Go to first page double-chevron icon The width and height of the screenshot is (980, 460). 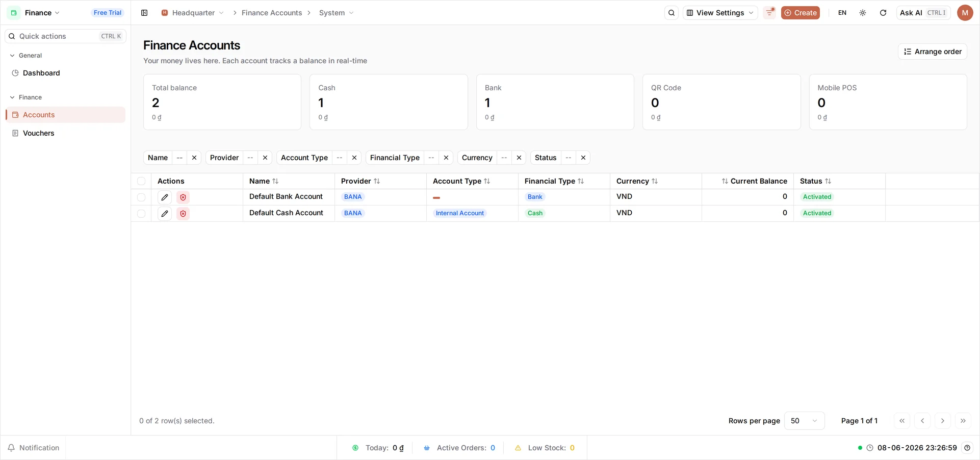pyautogui.click(x=902, y=421)
